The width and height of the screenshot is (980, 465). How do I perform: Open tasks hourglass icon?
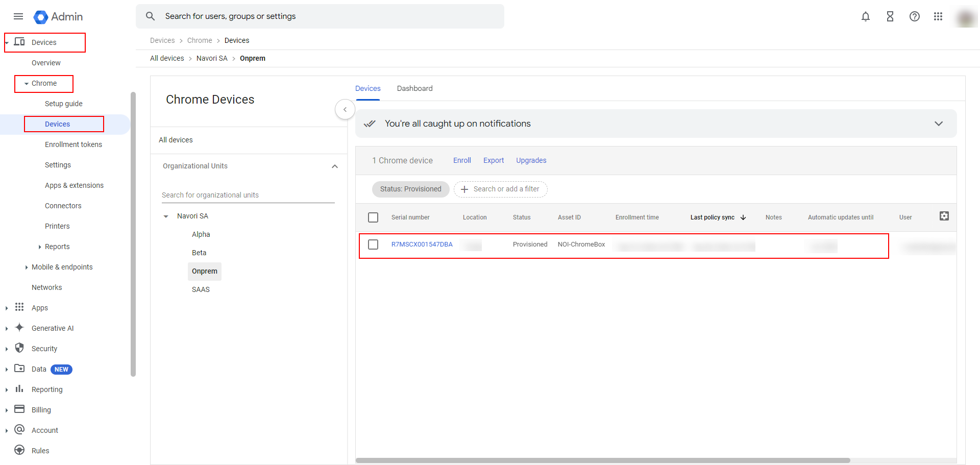pos(890,16)
